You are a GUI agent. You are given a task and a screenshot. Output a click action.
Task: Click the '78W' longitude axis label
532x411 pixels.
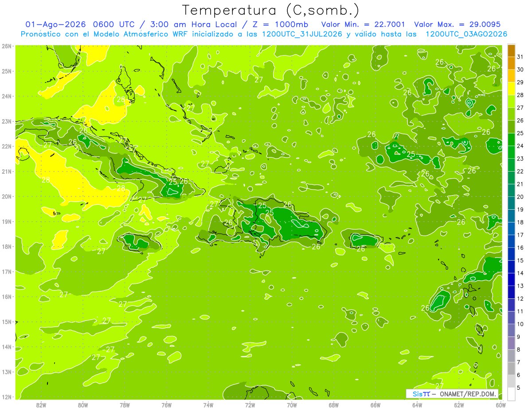tap(125, 404)
